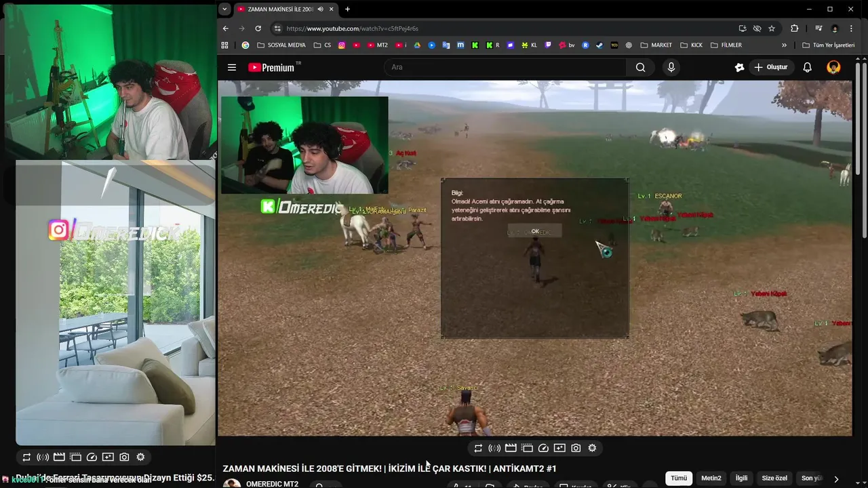Start voice search with microphone icon

(671, 67)
